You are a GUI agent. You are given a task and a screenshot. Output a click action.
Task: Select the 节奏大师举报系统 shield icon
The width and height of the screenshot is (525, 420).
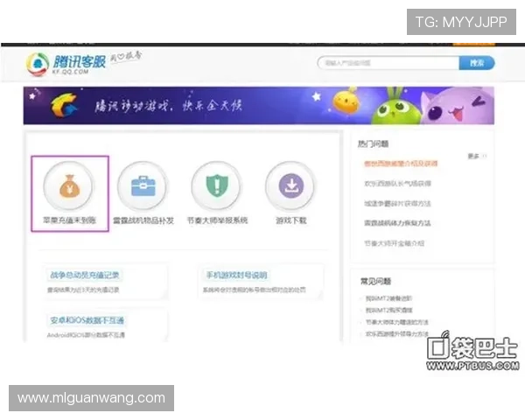[217, 186]
